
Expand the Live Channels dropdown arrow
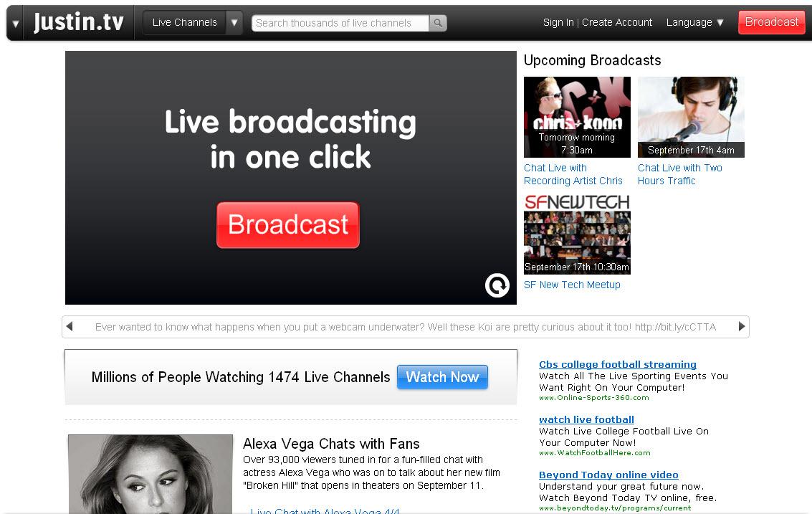[x=234, y=23]
